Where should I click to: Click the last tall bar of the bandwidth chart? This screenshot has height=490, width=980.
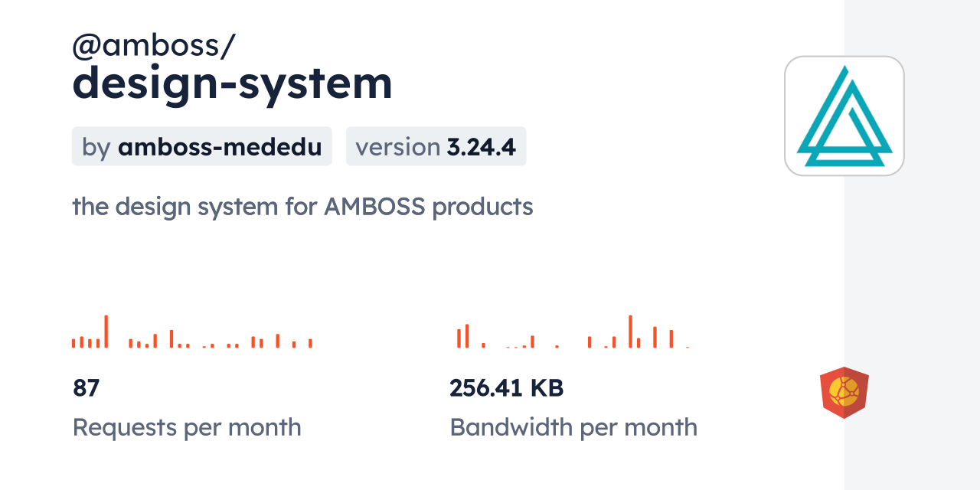pos(671,338)
